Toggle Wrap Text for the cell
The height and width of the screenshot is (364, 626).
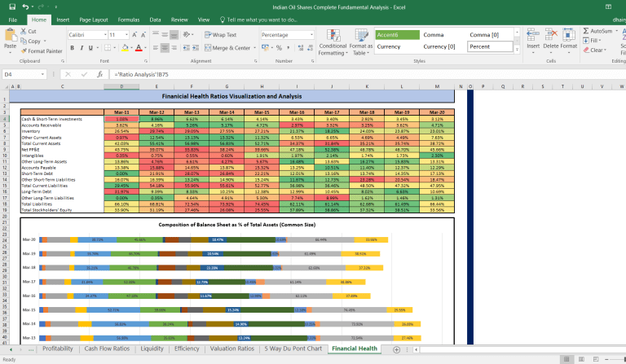tap(220, 35)
